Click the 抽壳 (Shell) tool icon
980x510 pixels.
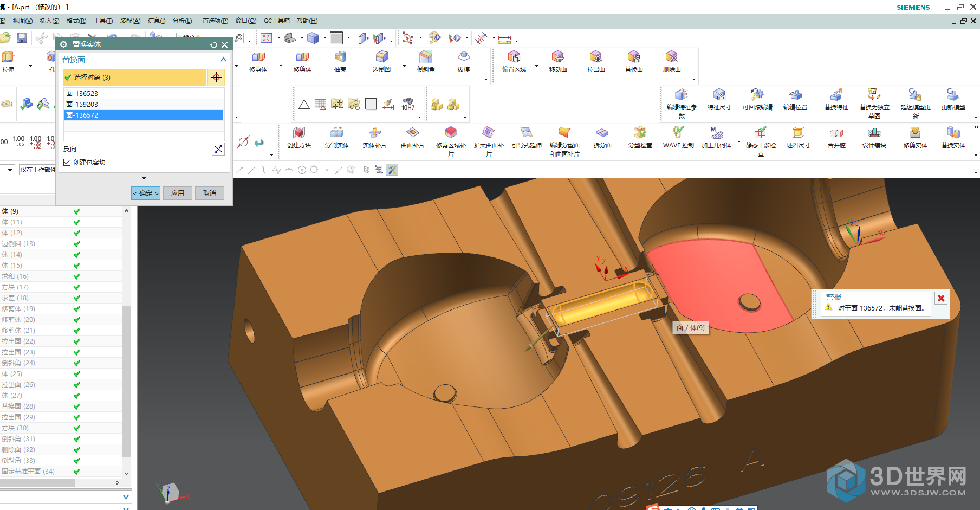click(x=340, y=57)
